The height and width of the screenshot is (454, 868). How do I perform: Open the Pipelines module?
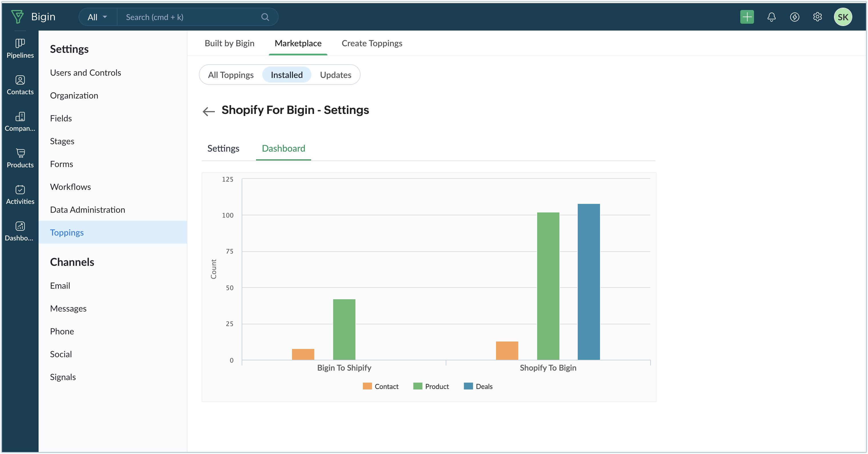[x=20, y=49]
